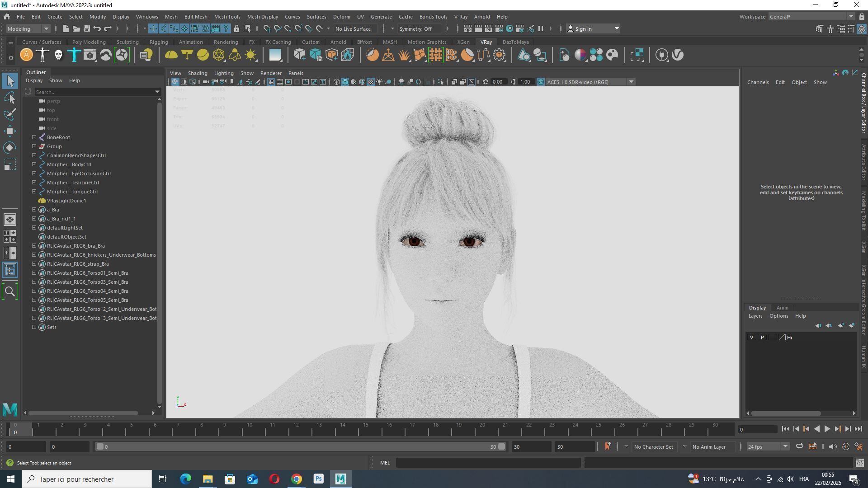Toggle Snap to grids button
Viewport: 868px width, 488px height.
[267, 28]
